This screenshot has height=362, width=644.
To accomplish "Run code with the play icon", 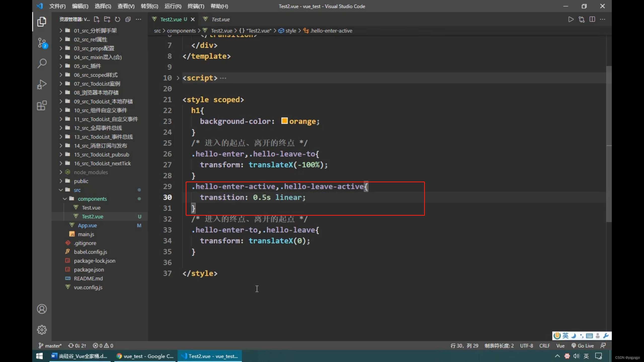I will coord(571,19).
